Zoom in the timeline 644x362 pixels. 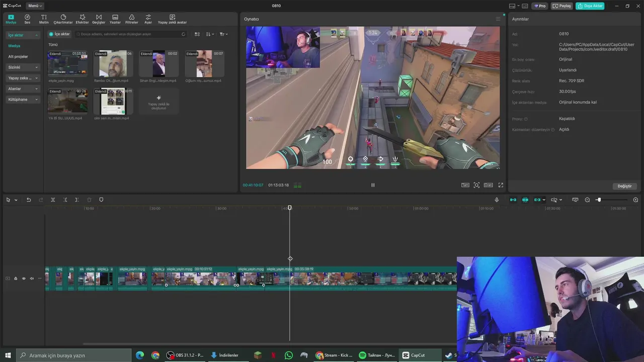coord(635,200)
